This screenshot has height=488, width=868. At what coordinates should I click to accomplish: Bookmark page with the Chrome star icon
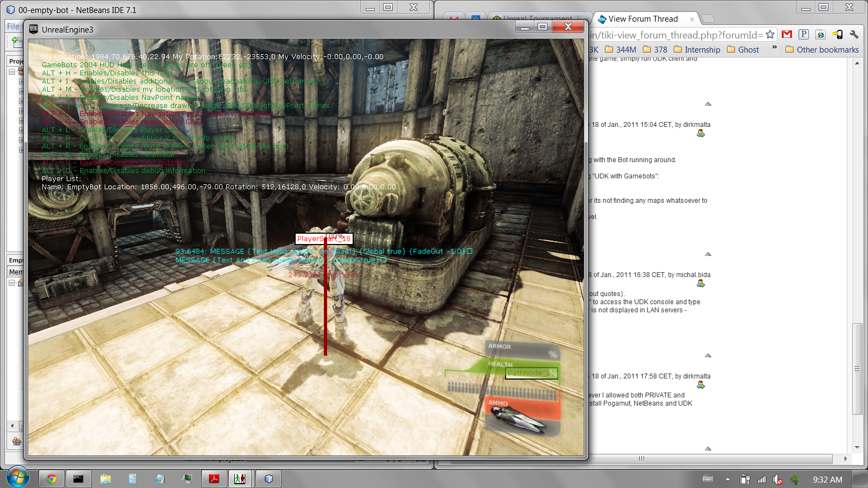tap(770, 35)
